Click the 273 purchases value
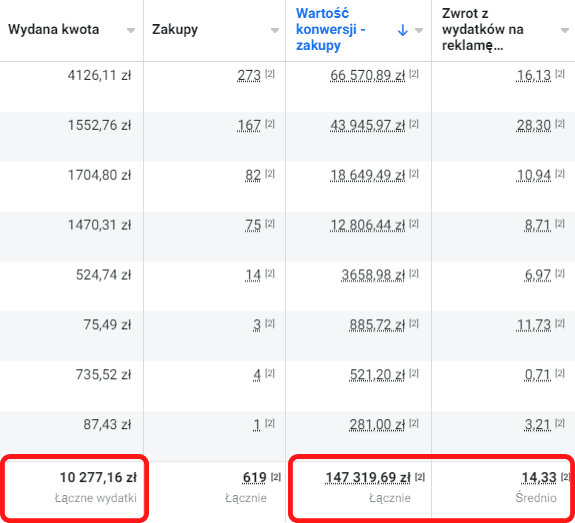 (x=249, y=76)
